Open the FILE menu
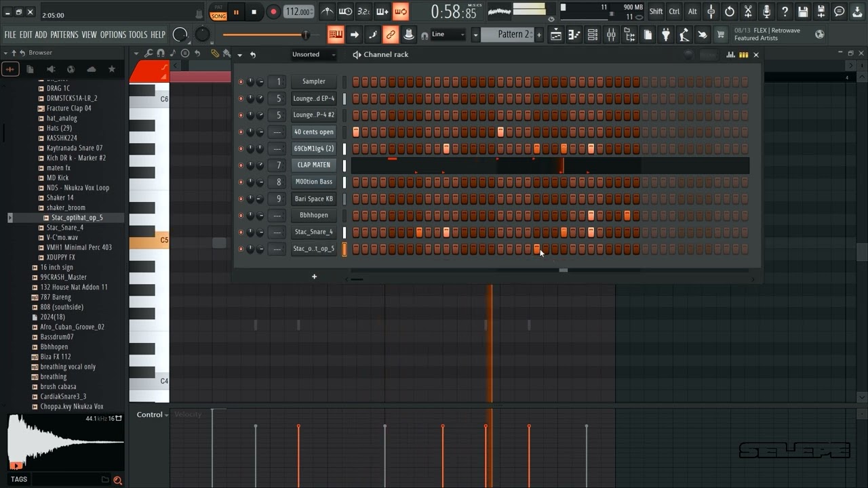The image size is (868, 488). click(10, 35)
